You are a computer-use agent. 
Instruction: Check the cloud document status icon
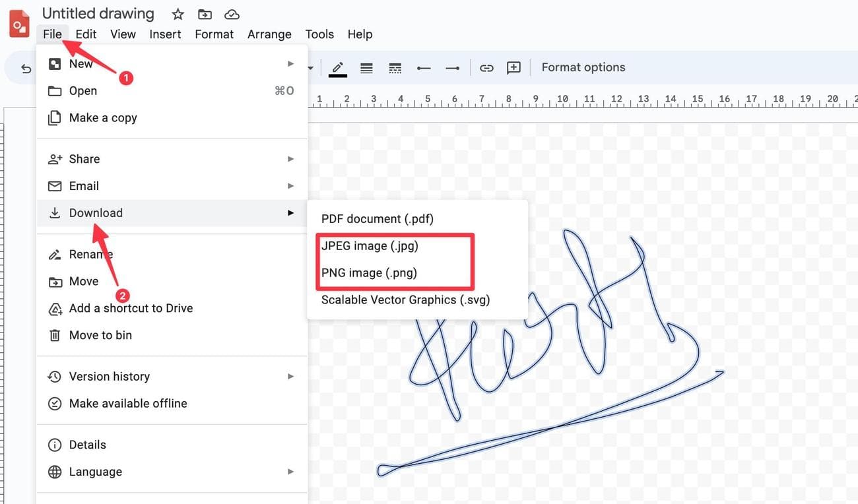coord(232,14)
